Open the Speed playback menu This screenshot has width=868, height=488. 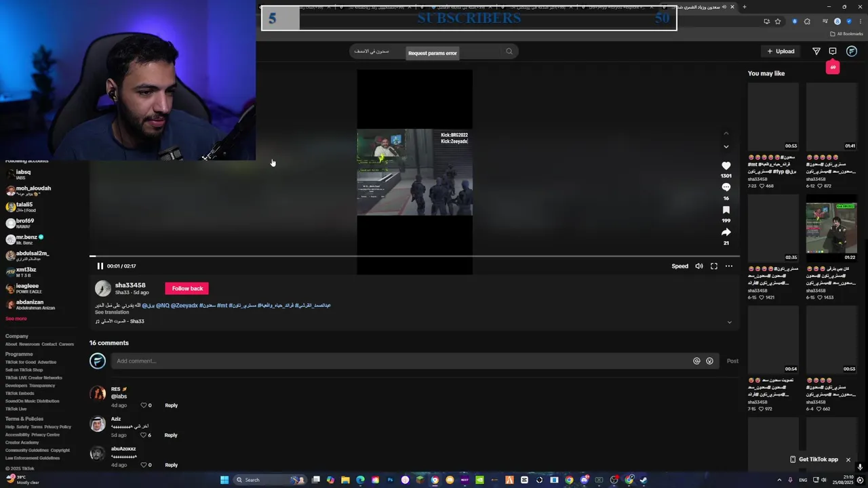(680, 266)
